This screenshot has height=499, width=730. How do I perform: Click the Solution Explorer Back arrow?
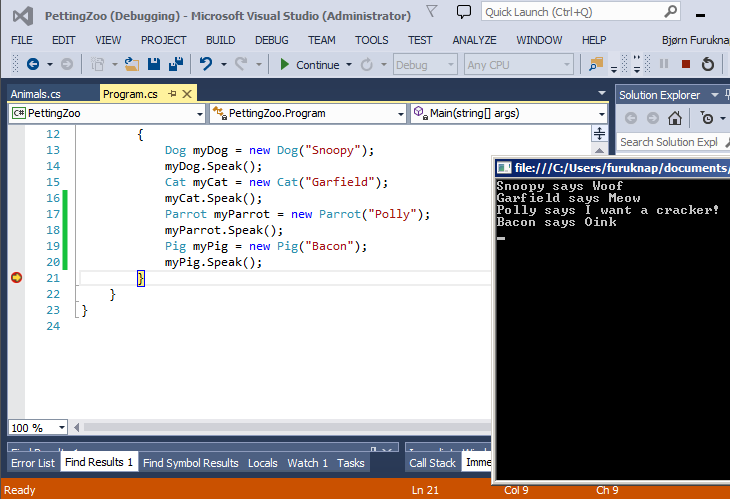point(631,118)
